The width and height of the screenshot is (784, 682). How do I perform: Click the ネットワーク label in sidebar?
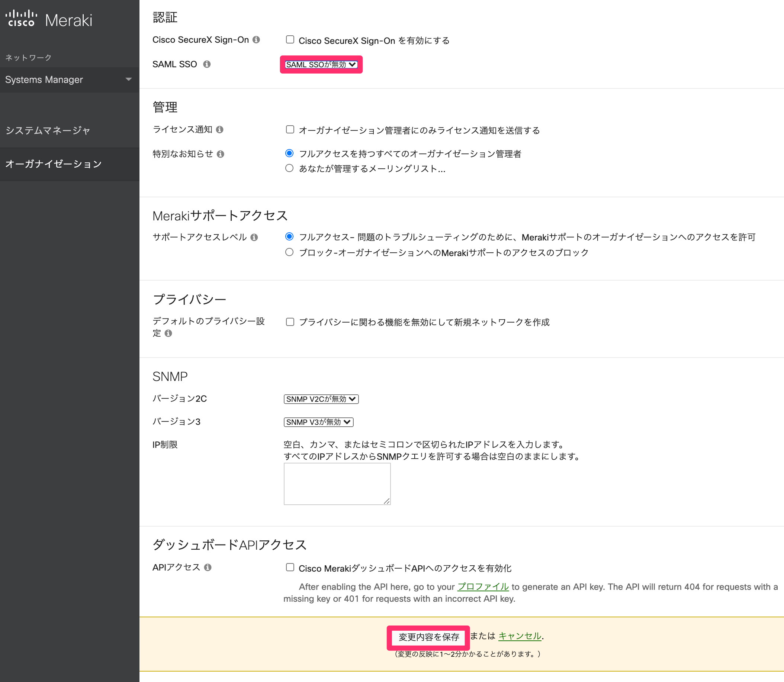[29, 58]
